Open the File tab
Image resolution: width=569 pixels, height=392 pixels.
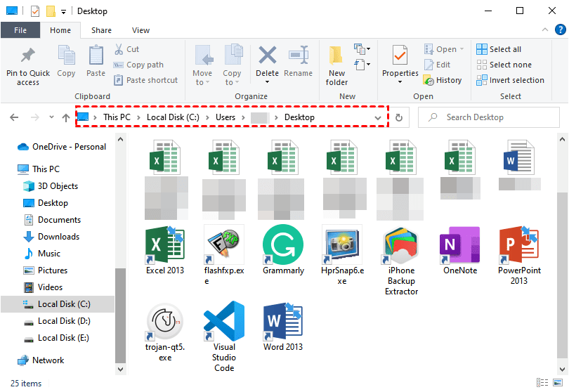point(20,30)
